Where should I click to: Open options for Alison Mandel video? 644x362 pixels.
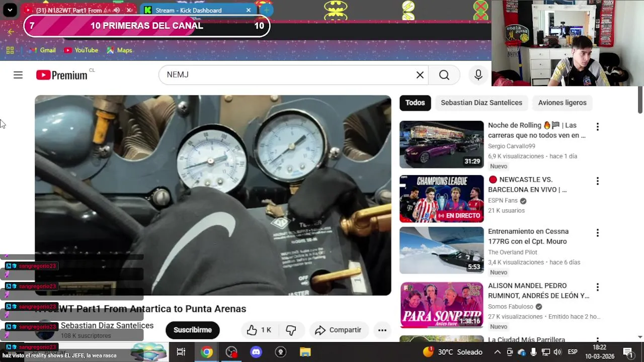597,287
